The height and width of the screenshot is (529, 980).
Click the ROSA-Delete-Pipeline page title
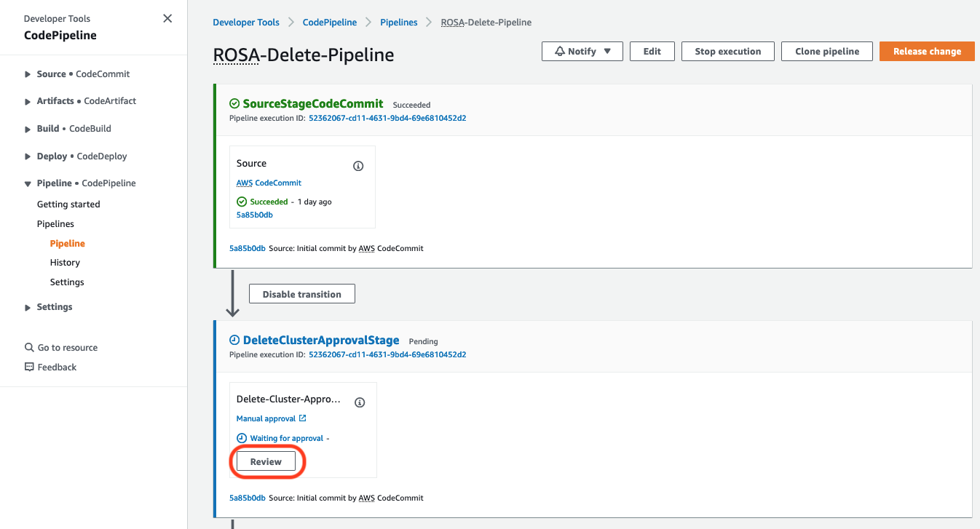click(x=304, y=55)
